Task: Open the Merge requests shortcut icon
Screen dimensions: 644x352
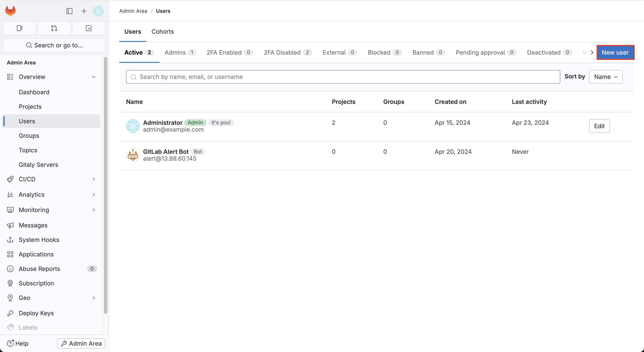Action: coord(54,28)
